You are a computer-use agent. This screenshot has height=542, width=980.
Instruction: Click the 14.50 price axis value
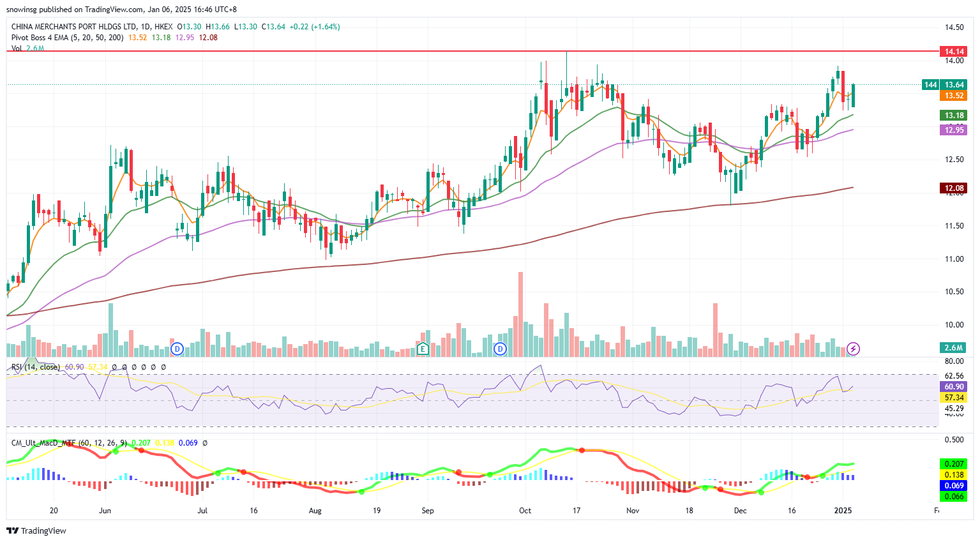(x=954, y=27)
